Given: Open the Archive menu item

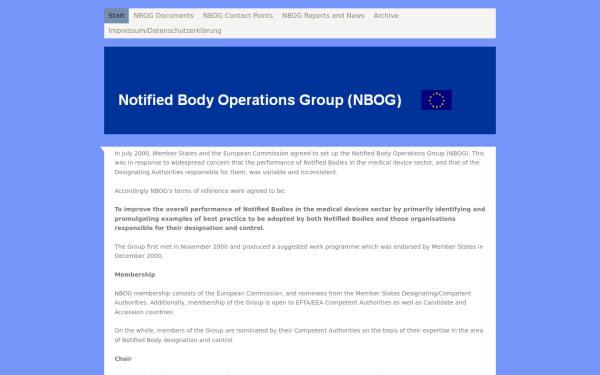Looking at the screenshot, I should click(x=386, y=16).
